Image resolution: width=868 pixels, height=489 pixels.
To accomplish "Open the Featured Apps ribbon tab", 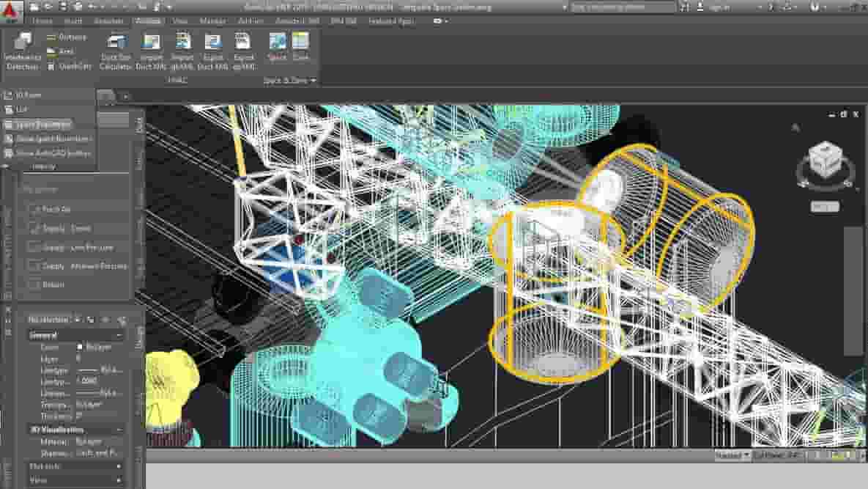I will [391, 21].
